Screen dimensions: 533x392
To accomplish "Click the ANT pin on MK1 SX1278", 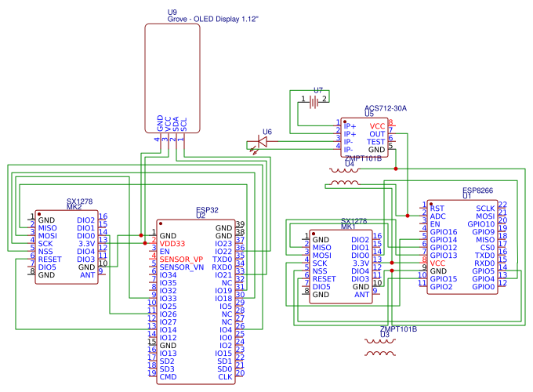I will (x=361, y=295).
